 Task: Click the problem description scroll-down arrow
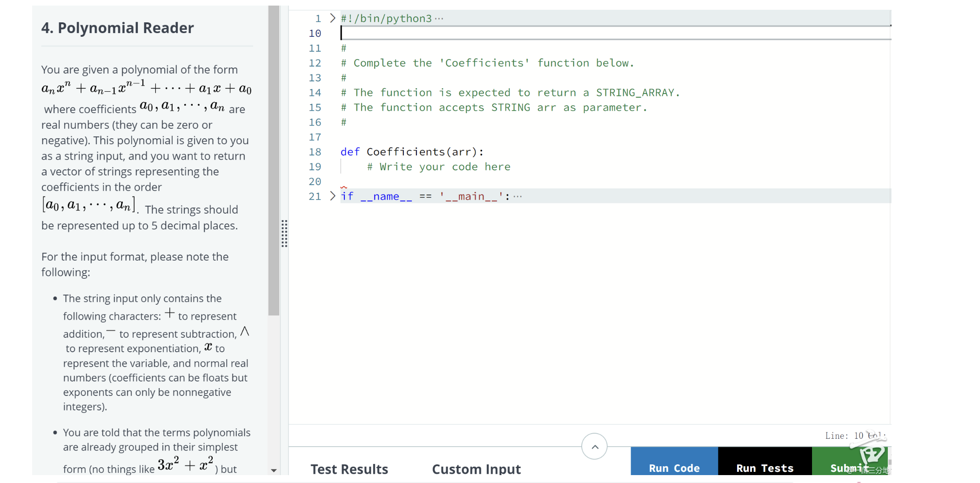[x=274, y=470]
